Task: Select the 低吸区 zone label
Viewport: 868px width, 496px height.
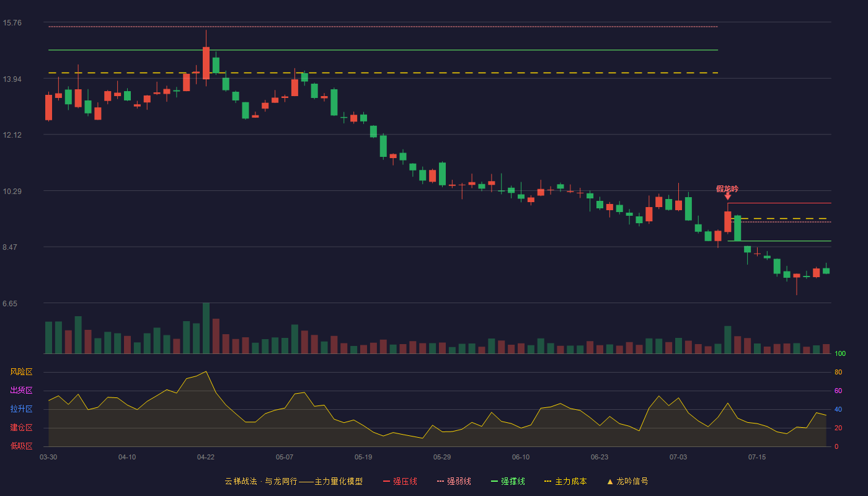Action: 21,446
